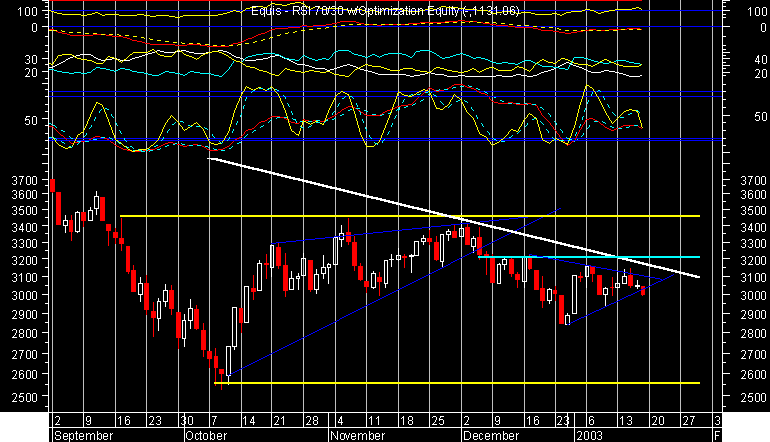Select the '3500' price label on the left axis
The image size is (770, 442).
click(25, 211)
